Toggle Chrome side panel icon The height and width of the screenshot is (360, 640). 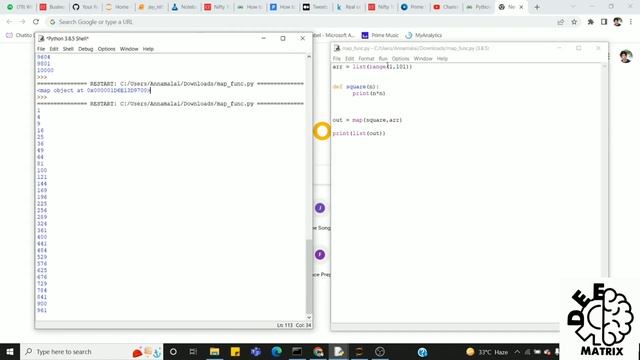click(x=604, y=22)
